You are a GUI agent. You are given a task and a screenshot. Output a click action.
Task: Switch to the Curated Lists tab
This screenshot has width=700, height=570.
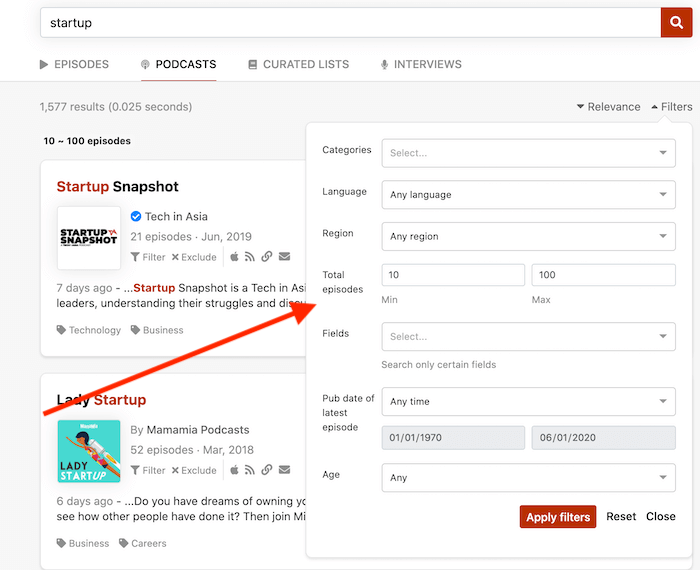tap(299, 64)
